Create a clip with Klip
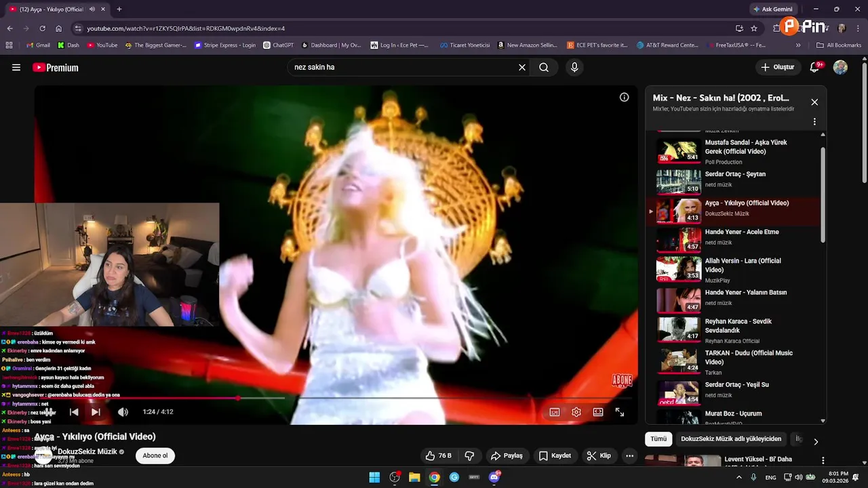 599,455
